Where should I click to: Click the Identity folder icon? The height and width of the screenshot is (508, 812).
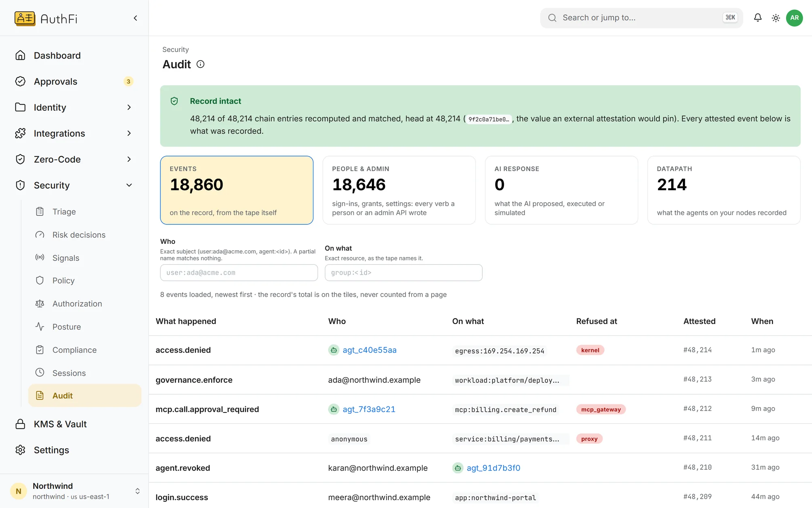pyautogui.click(x=20, y=107)
